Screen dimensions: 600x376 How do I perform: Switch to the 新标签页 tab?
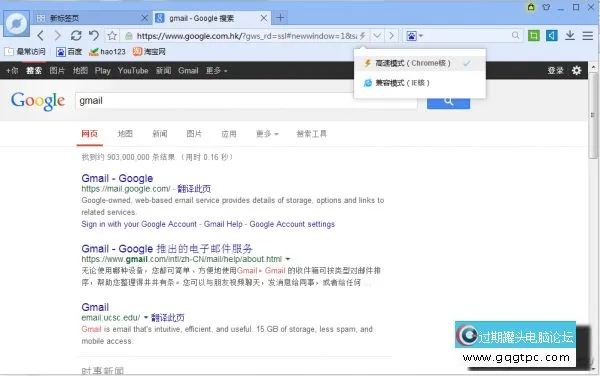tap(91, 18)
